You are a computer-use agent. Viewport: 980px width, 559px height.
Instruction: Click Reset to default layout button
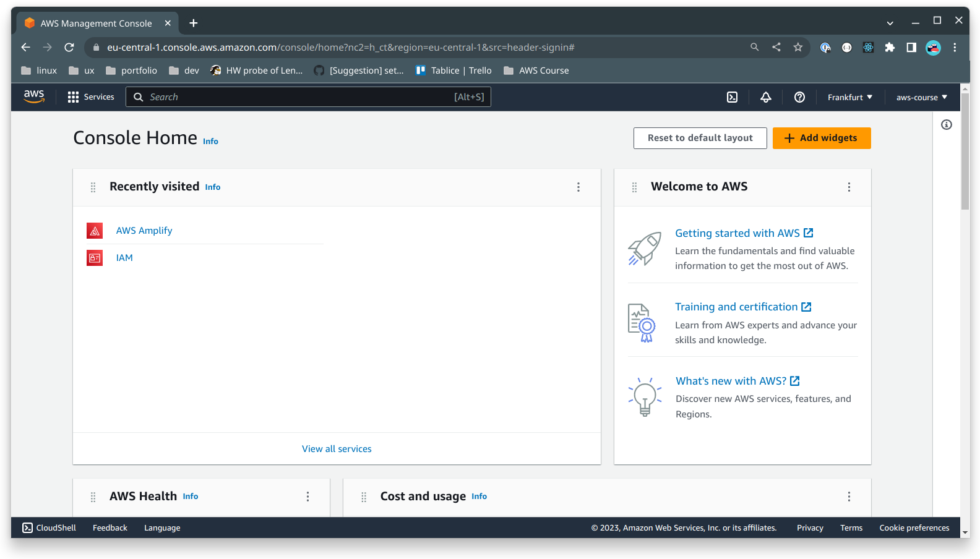point(700,138)
